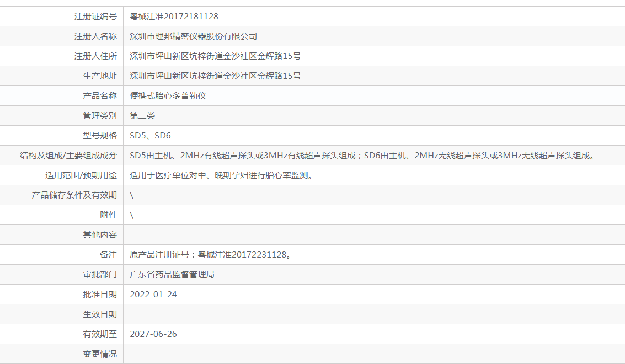Click the structure and composition description text

point(362,156)
